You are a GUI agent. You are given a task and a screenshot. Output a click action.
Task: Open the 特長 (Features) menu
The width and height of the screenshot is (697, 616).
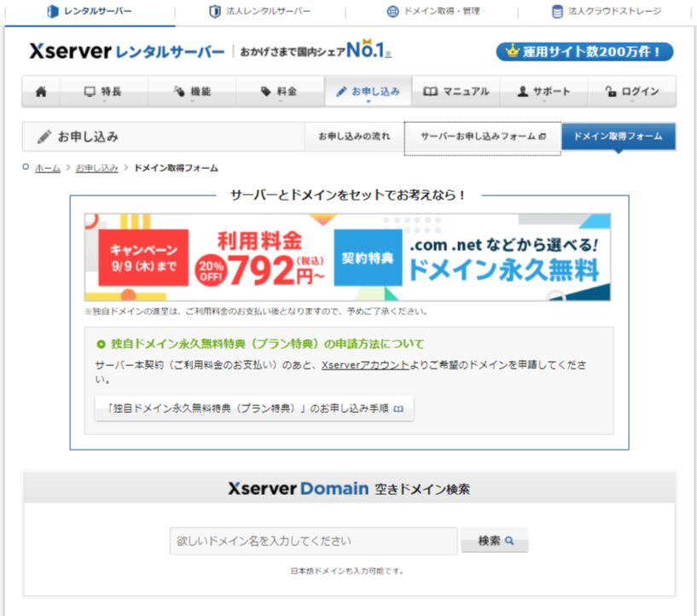tap(103, 91)
